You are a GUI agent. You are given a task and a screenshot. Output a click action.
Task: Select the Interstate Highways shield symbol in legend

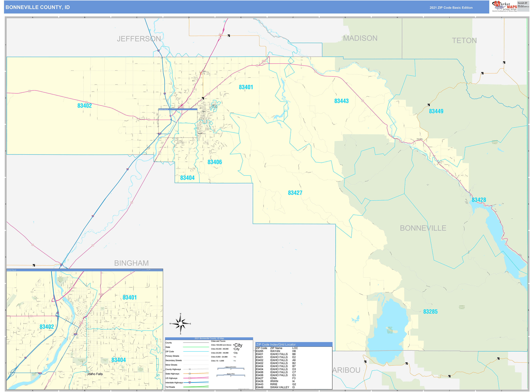click(x=190, y=383)
